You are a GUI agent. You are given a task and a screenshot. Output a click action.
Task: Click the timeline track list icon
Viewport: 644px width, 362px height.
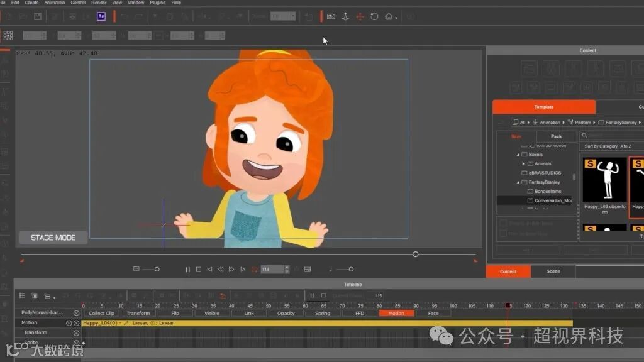[x=22, y=295]
